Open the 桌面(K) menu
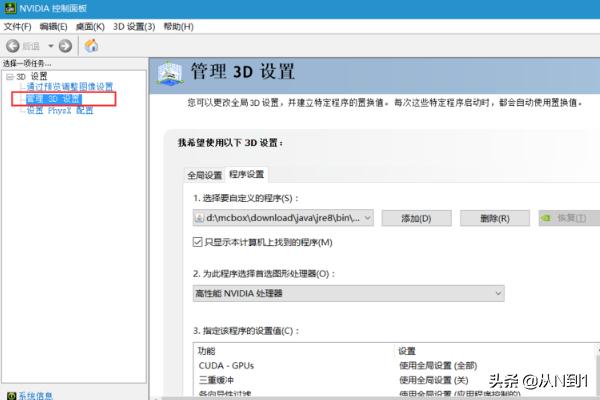This screenshot has height=400, width=600. point(90,26)
